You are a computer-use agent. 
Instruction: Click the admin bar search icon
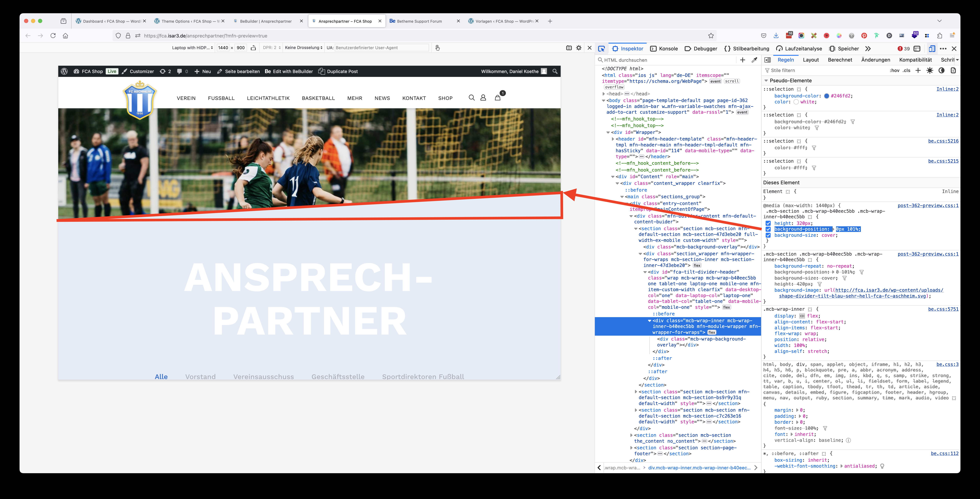(555, 71)
